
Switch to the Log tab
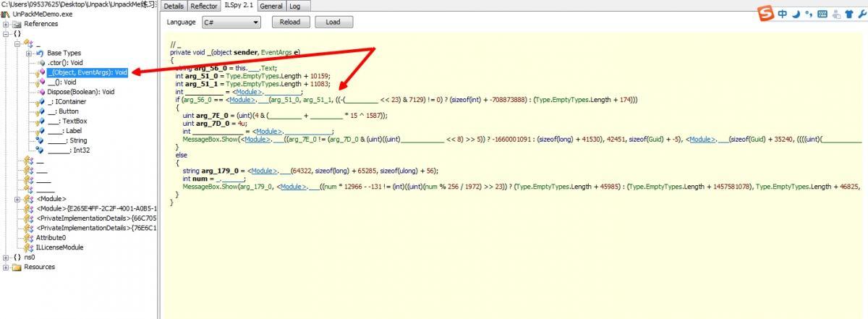295,6
